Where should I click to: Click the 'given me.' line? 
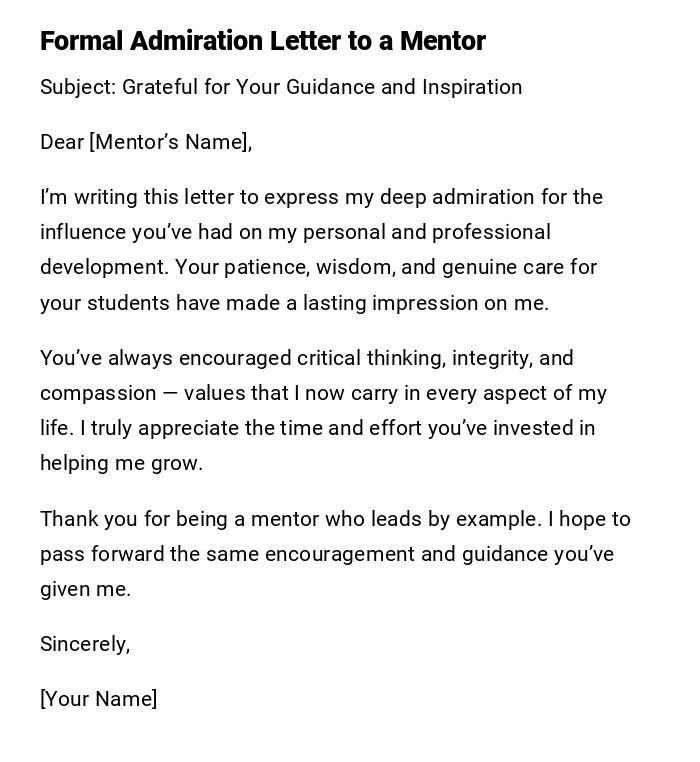pyautogui.click(x=85, y=589)
